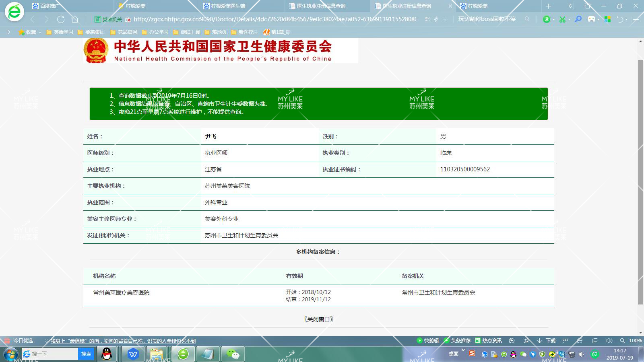Image resolution: width=644 pixels, height=362 pixels.
Task: Switch to the 柠檬爱美医生端 tab
Action: point(228,6)
